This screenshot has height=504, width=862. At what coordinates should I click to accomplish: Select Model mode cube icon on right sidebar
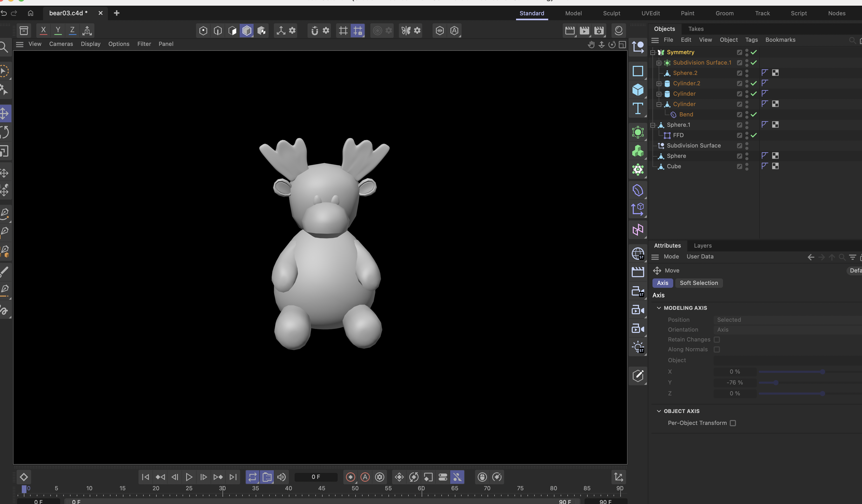click(638, 90)
